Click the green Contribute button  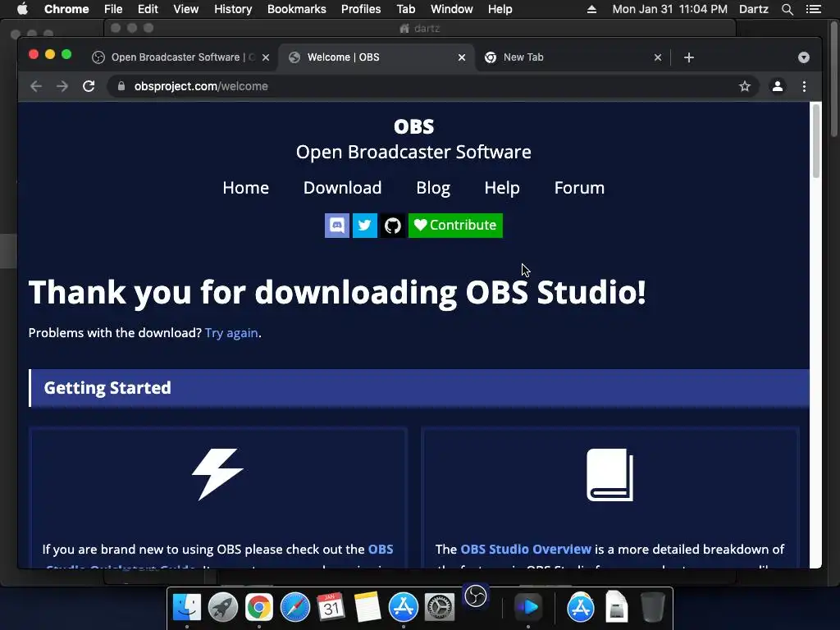[455, 226]
